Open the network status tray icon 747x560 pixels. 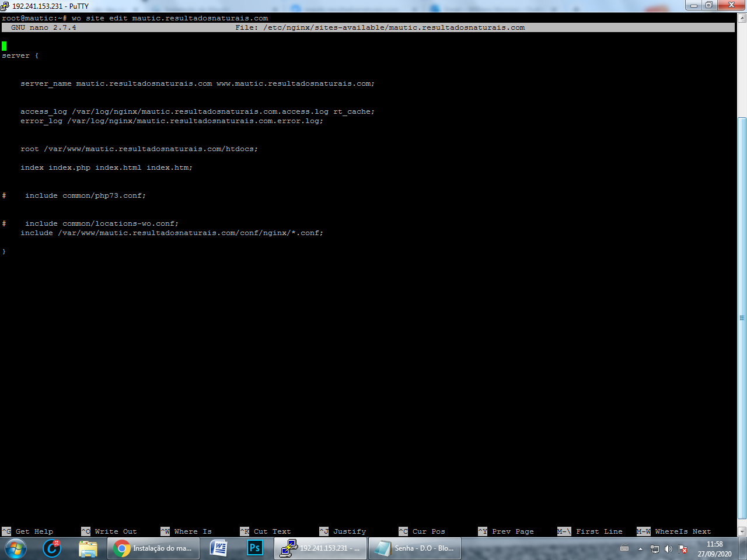(654, 549)
